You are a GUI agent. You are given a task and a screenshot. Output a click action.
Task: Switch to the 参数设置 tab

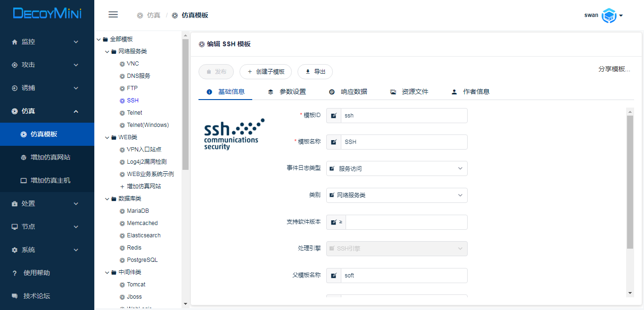pos(287,92)
